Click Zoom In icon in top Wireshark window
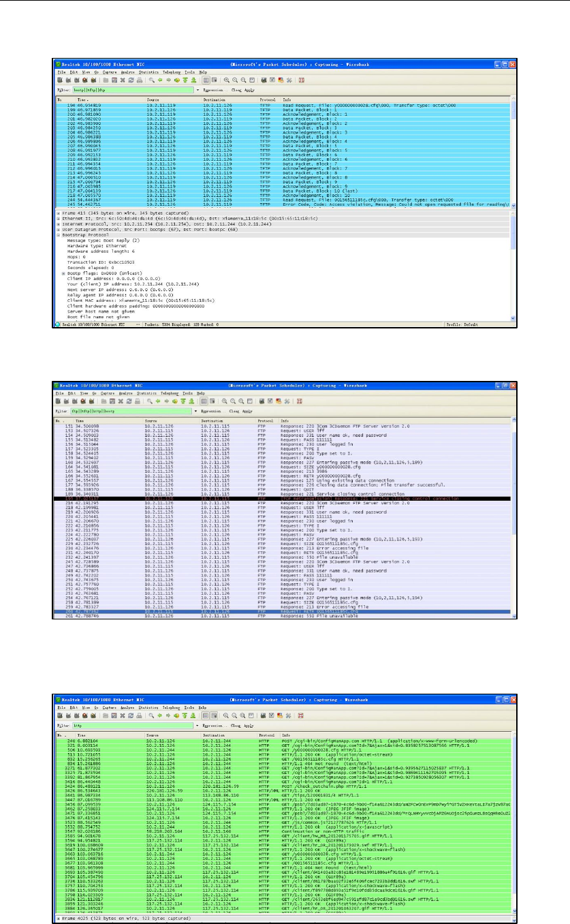Viewport: 570px width, 924px height. coord(226,80)
